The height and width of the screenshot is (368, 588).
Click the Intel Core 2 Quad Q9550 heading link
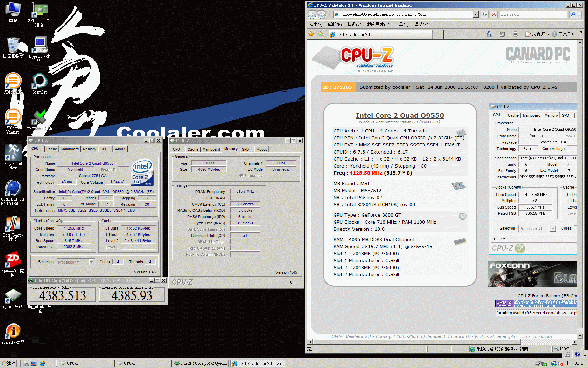[x=400, y=115]
